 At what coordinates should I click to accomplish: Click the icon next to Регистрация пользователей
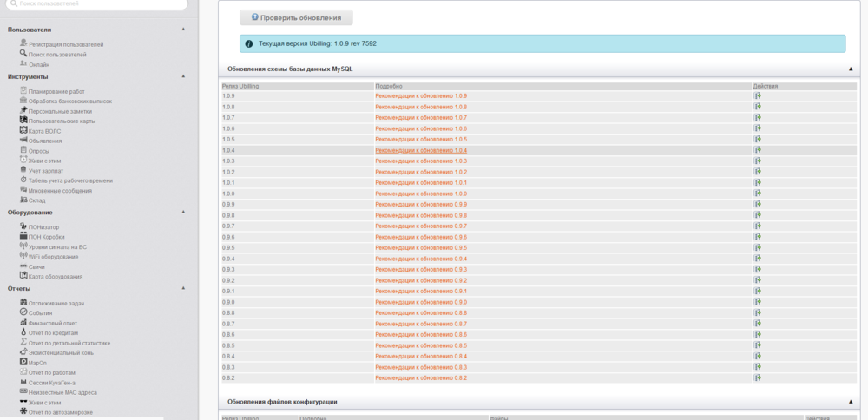(23, 43)
